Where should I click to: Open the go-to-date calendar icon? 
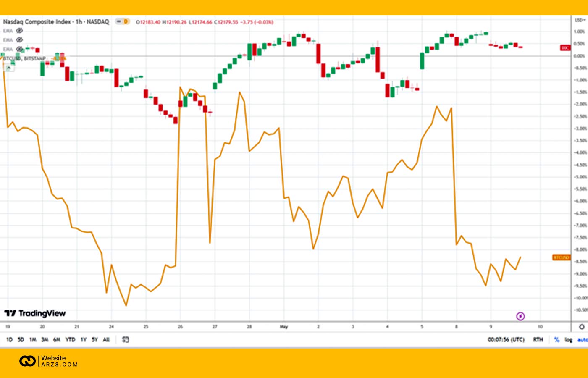(125, 339)
